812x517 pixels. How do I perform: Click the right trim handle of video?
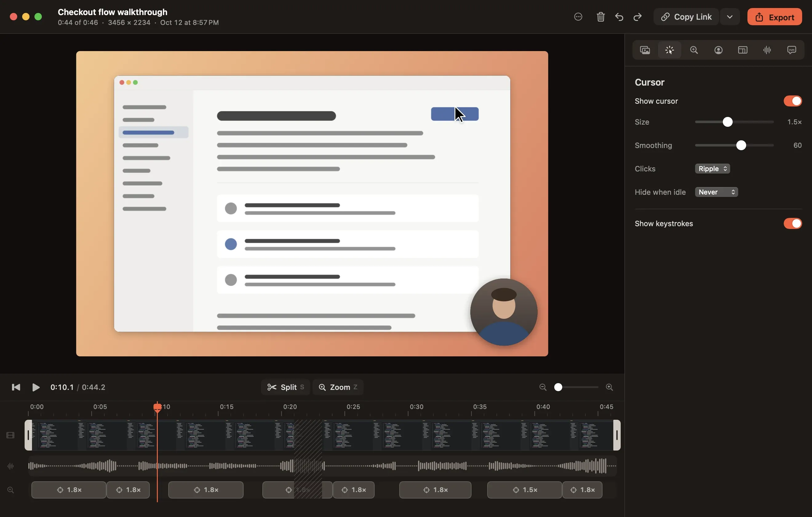tap(617, 435)
